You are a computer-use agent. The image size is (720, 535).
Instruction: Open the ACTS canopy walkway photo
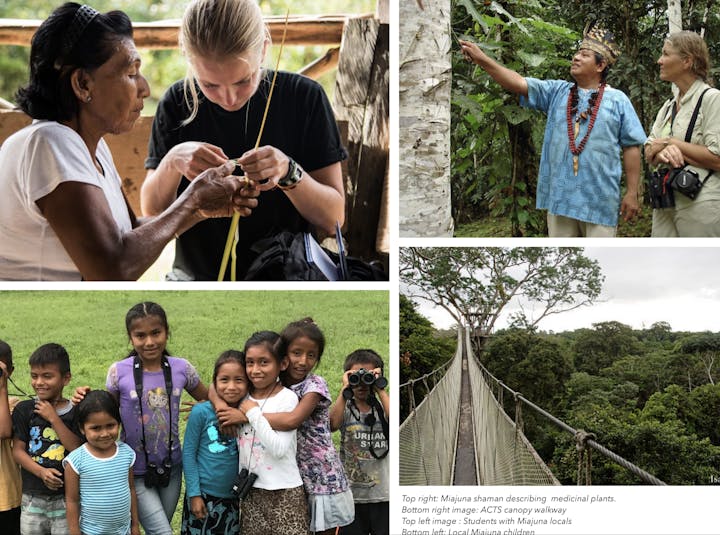tap(559, 366)
